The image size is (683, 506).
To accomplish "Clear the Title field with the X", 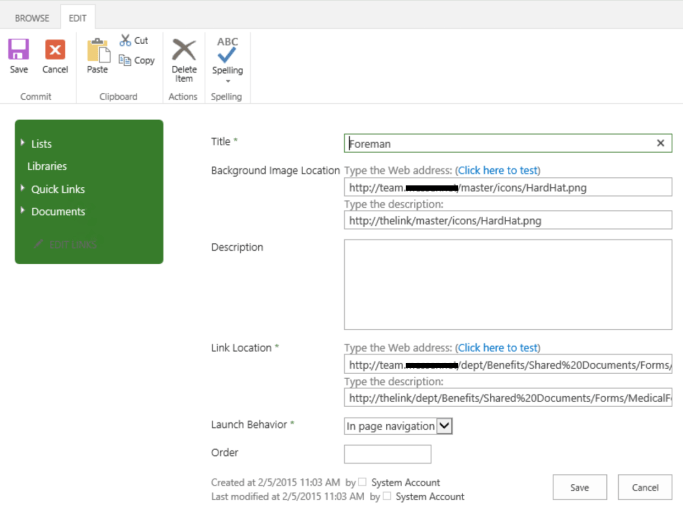I will click(660, 143).
